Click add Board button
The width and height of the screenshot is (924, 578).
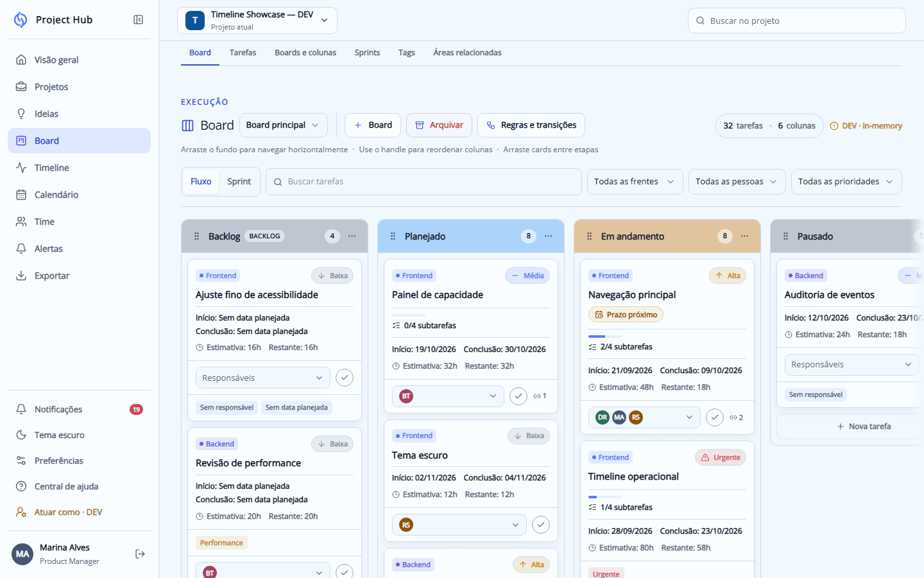(x=373, y=125)
